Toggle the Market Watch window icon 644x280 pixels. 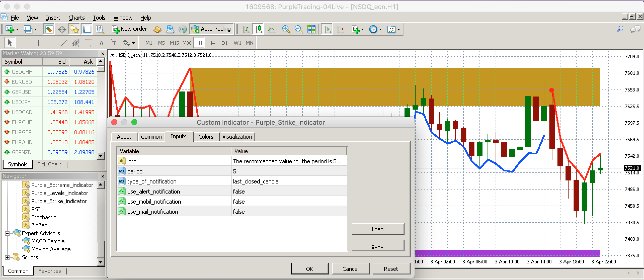[49, 29]
